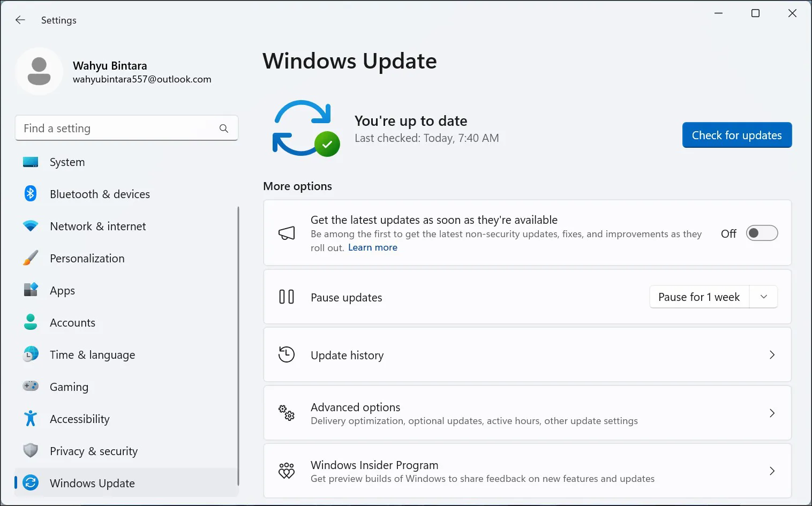Expand the Windows Insider Program entry
The image size is (812, 506).
tap(772, 471)
